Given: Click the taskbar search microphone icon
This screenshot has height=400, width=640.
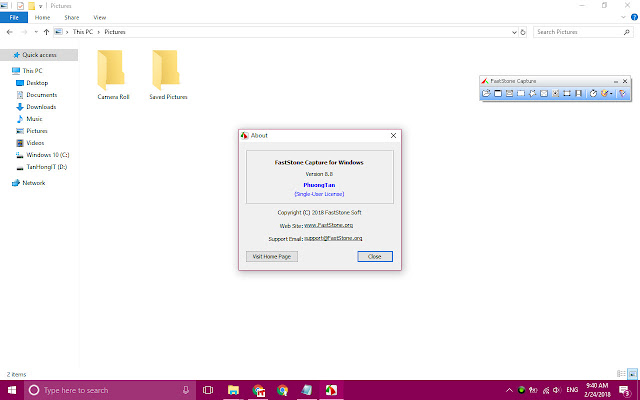Looking at the screenshot, I should click(186, 390).
